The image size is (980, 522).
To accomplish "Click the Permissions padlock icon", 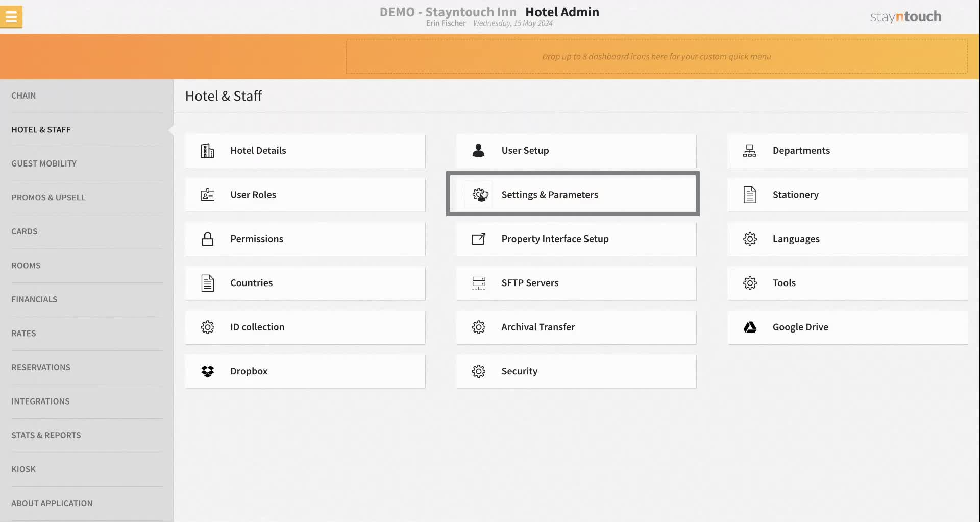I will pos(207,239).
